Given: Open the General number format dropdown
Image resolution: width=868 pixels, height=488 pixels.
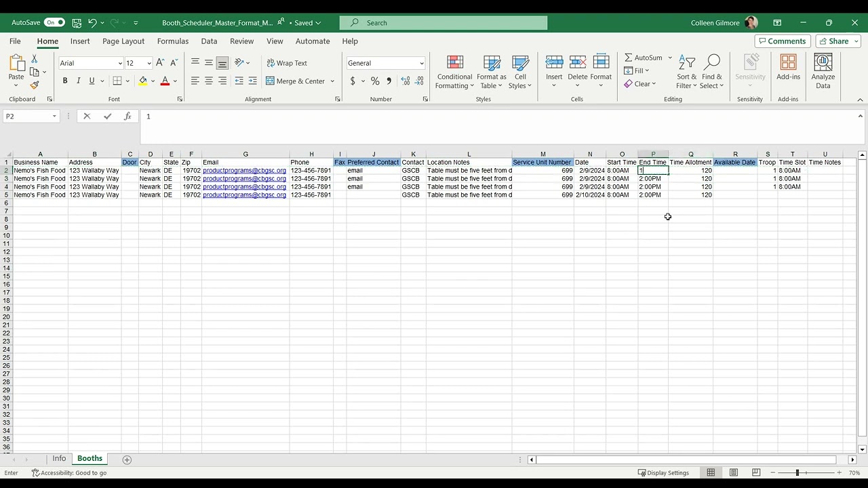Looking at the screenshot, I should click(421, 63).
